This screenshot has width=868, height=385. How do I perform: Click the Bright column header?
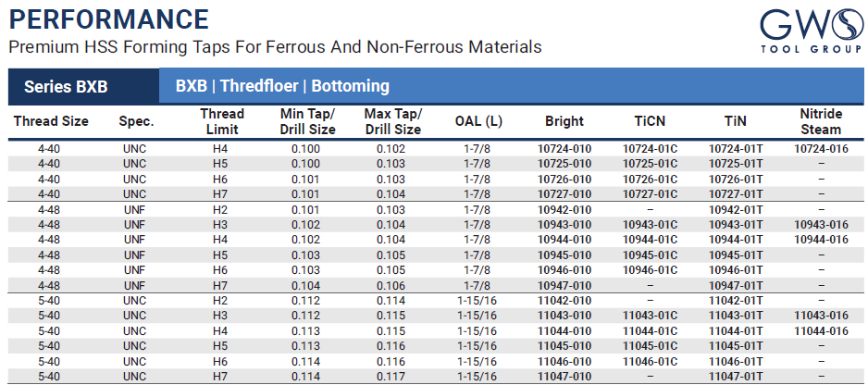coord(564,121)
